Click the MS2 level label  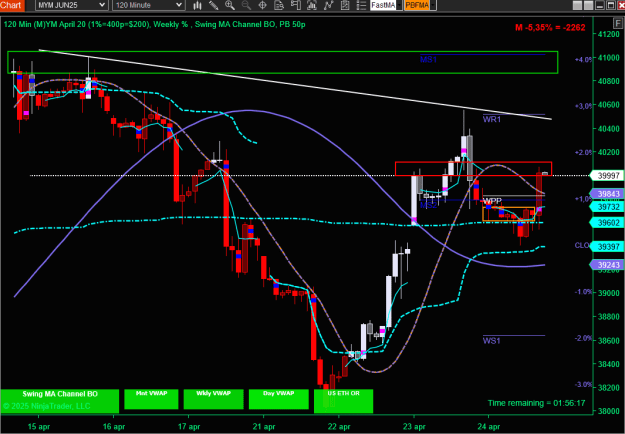(x=428, y=205)
